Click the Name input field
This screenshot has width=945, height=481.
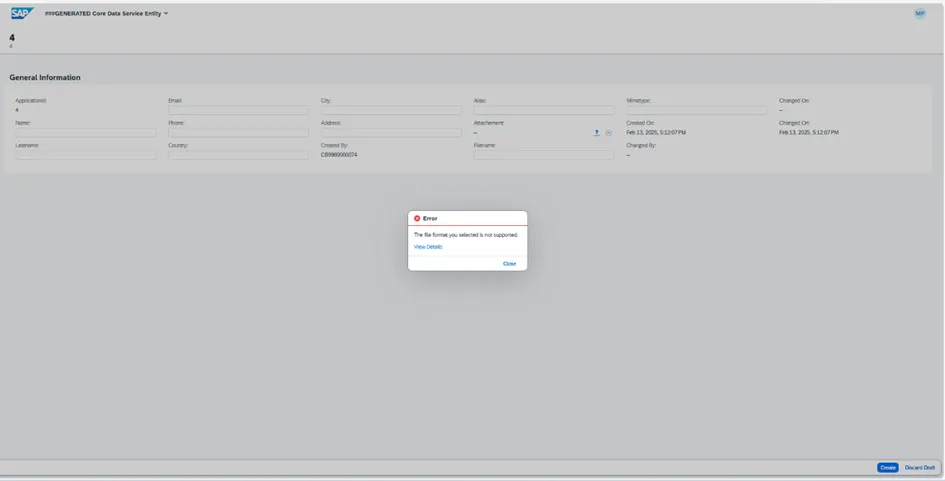pos(86,132)
